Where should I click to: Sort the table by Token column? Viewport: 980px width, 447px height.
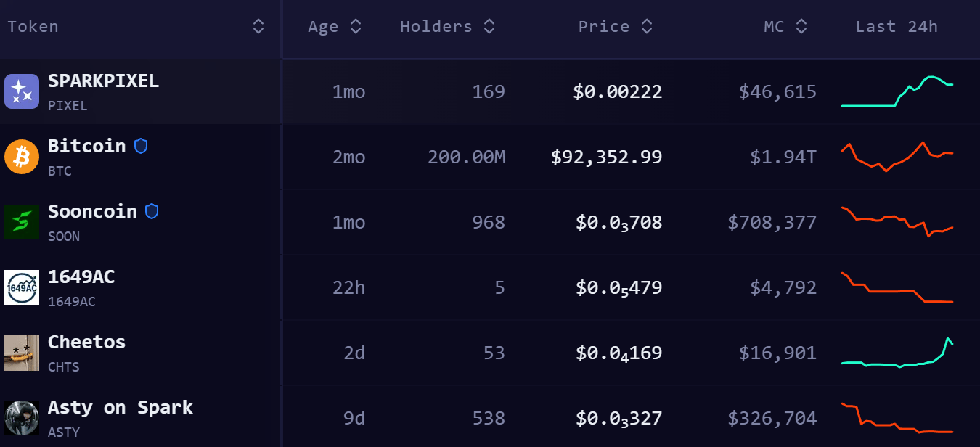[258, 27]
